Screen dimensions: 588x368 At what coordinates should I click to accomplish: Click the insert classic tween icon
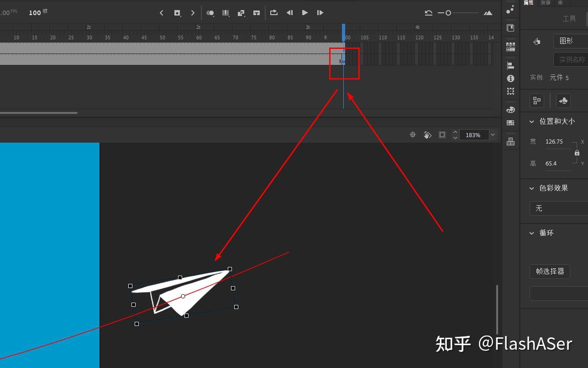pos(241,13)
